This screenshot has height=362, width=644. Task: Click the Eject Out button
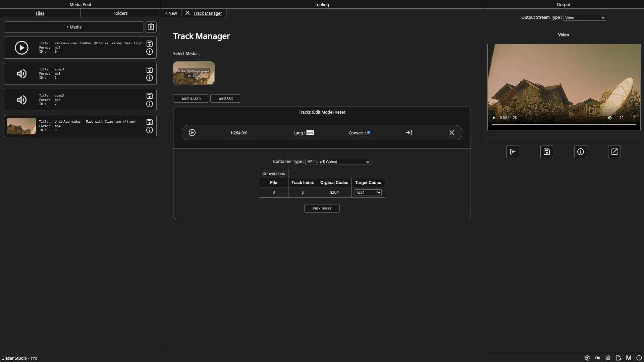pos(225,98)
